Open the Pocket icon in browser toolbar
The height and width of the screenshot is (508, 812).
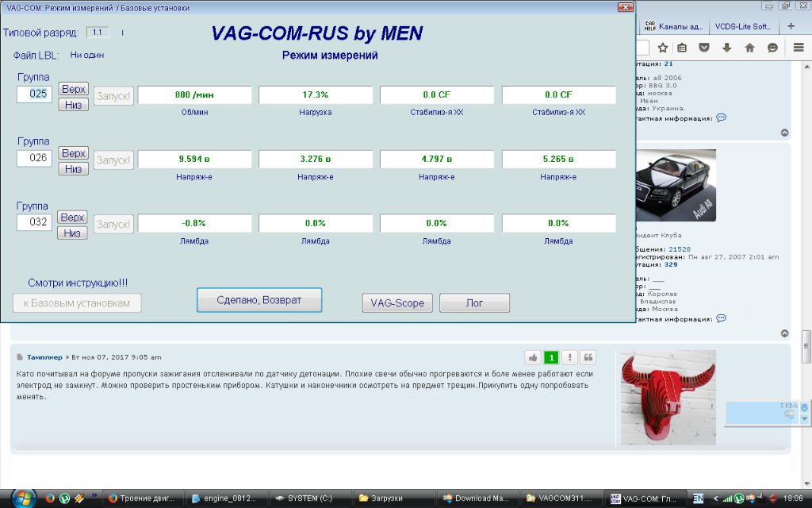point(703,48)
